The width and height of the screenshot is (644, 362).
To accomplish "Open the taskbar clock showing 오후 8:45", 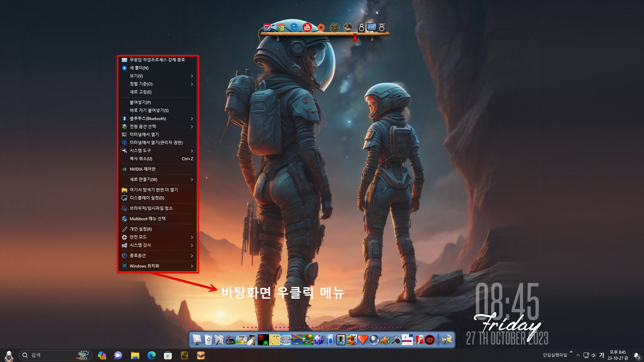I will (618, 355).
